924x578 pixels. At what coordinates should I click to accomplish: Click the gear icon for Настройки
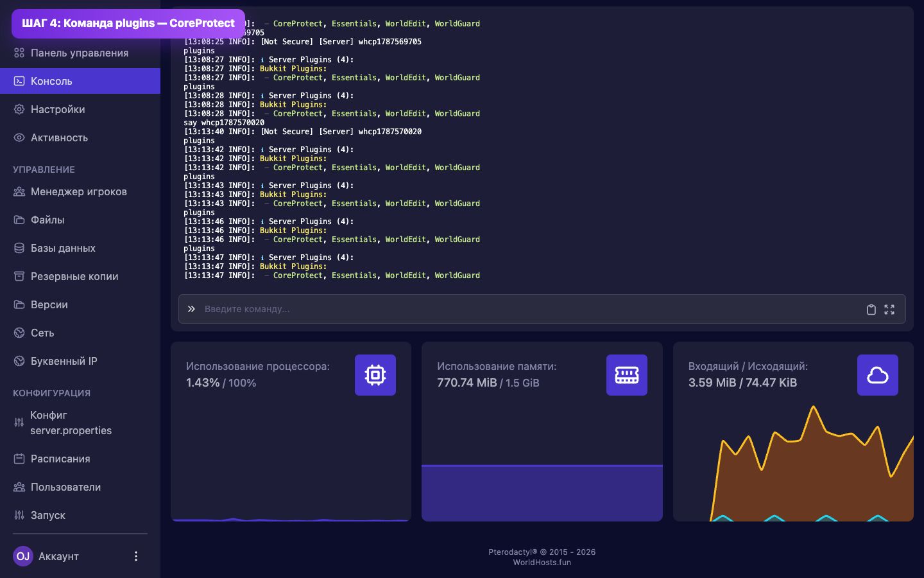(x=19, y=109)
